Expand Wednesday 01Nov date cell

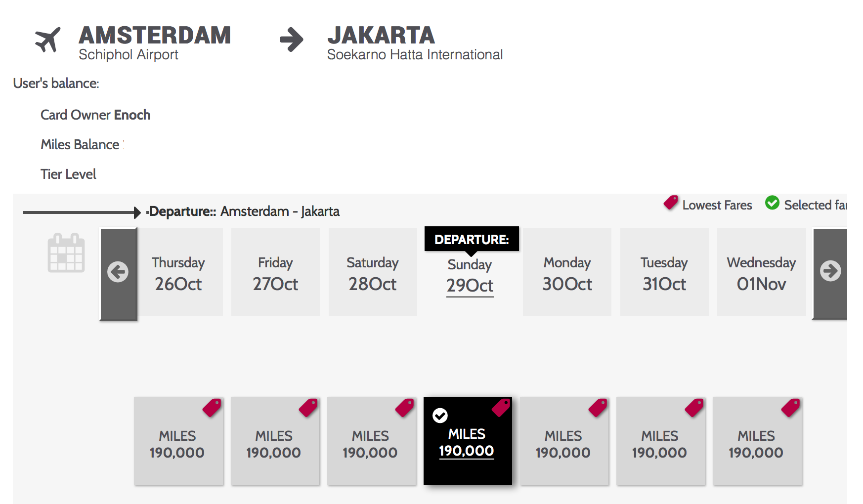click(x=761, y=272)
